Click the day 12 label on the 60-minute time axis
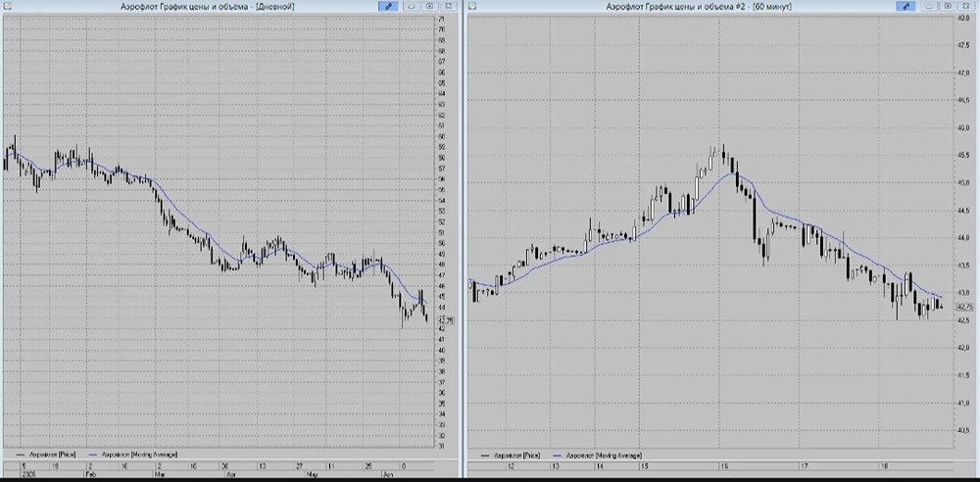Viewport: 980px width, 482px height. click(x=511, y=466)
